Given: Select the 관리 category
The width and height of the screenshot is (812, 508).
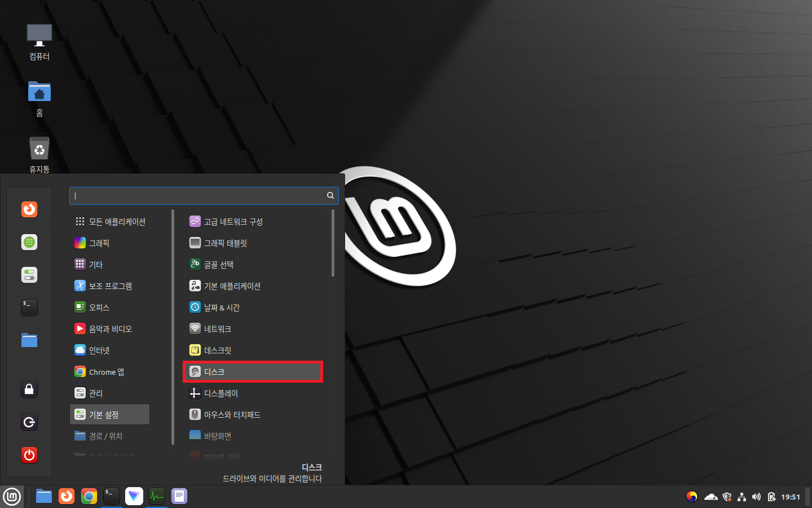Looking at the screenshot, I should pyautogui.click(x=110, y=393).
